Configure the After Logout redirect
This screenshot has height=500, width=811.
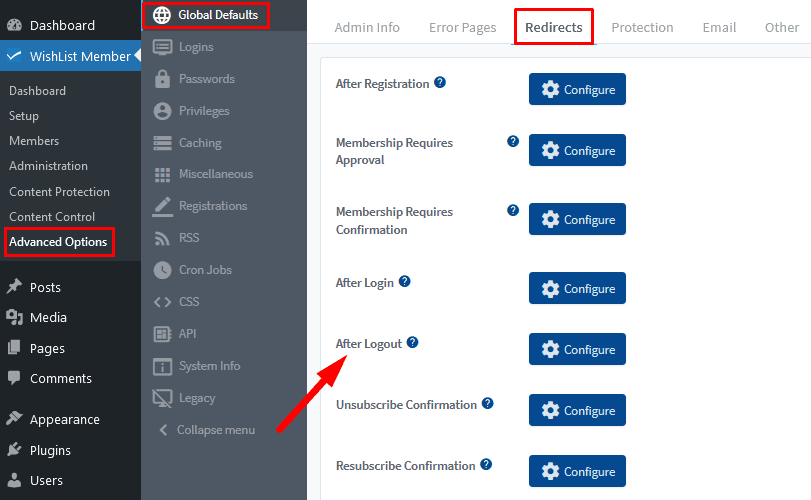coord(577,350)
